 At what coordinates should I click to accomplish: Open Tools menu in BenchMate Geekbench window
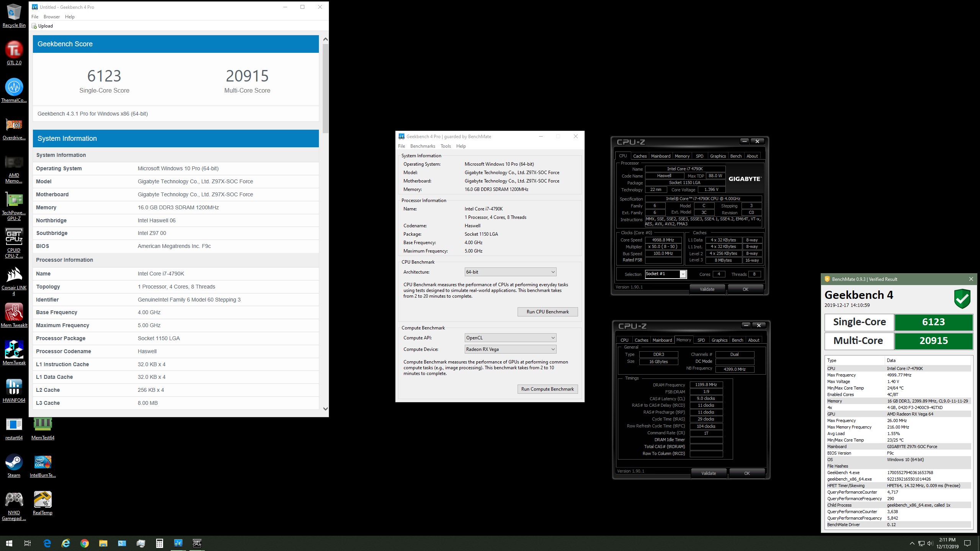[446, 146]
